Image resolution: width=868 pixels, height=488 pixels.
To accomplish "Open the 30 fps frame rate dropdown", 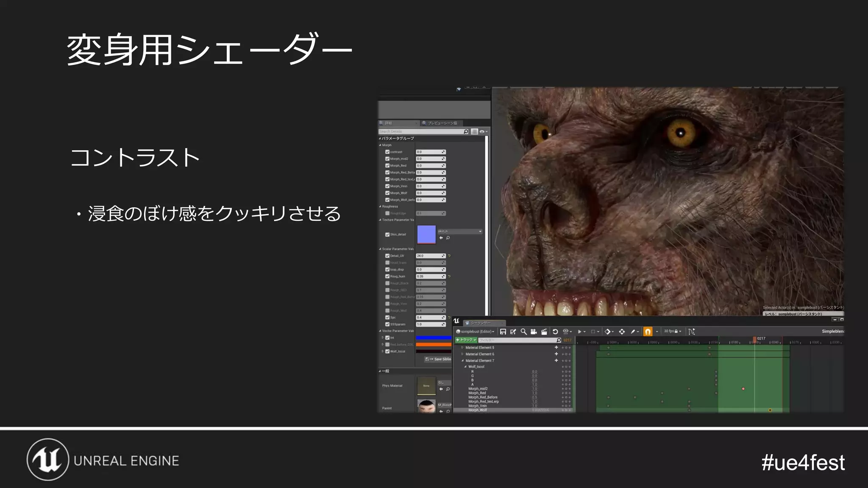I will pos(673,331).
